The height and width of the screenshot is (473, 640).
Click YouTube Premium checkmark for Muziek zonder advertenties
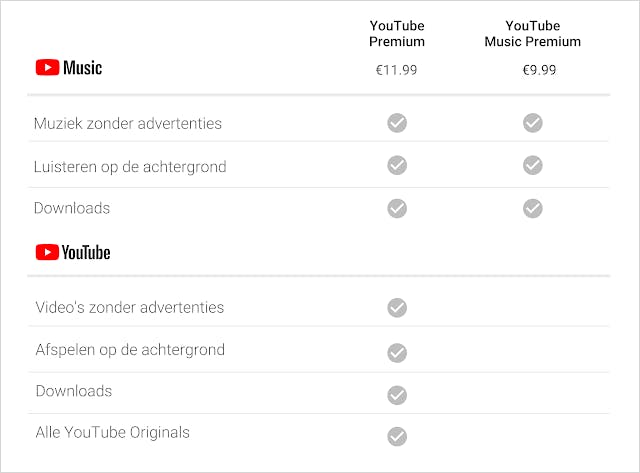point(397,123)
